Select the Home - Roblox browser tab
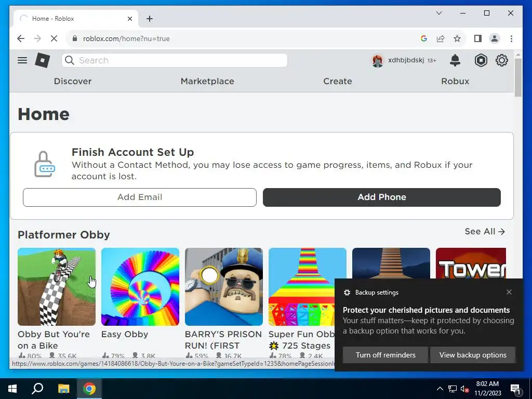The image size is (532, 399). tap(75, 19)
